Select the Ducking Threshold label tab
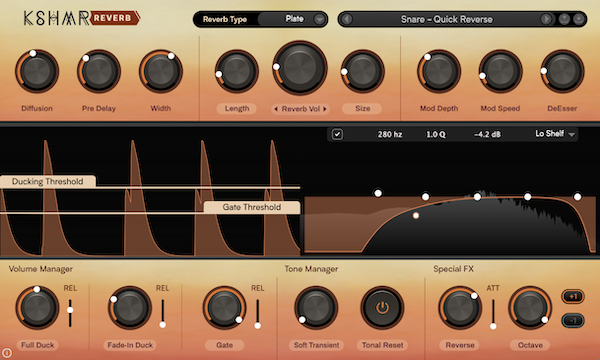 [48, 181]
